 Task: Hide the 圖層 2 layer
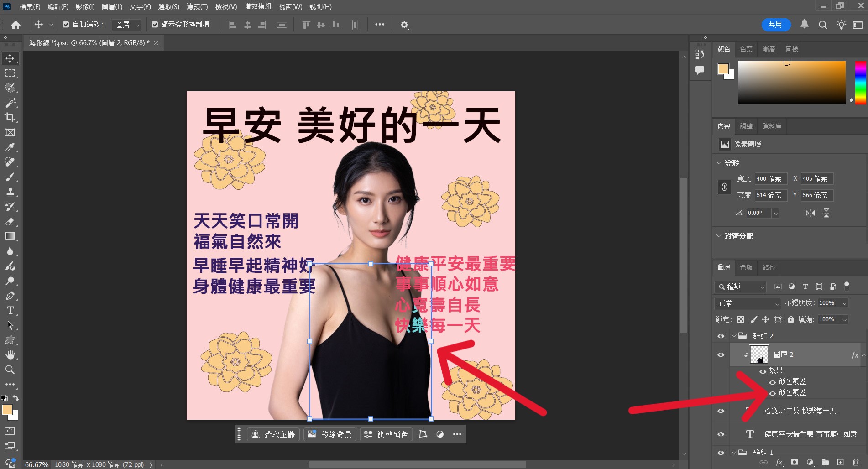(x=721, y=355)
